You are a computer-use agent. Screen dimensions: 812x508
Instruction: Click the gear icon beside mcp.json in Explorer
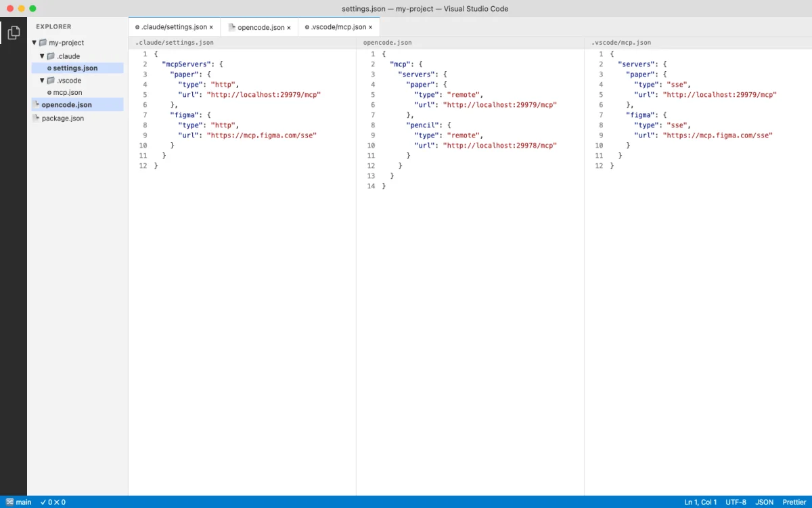49,92
